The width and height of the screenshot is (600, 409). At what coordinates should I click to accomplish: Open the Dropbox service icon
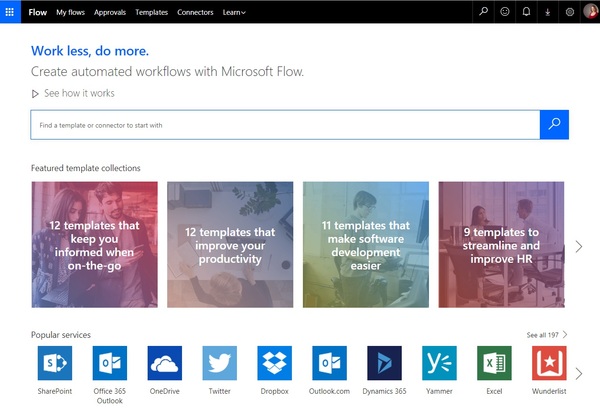click(274, 363)
